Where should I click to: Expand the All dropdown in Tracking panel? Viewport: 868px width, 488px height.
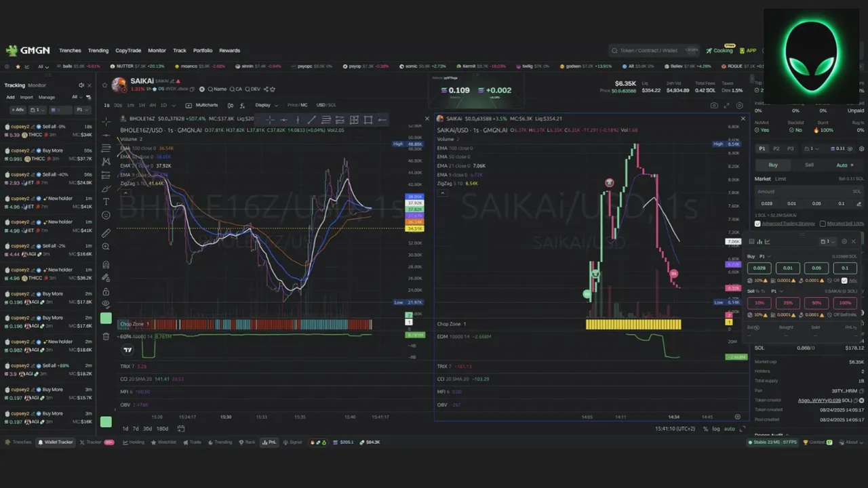point(76,97)
